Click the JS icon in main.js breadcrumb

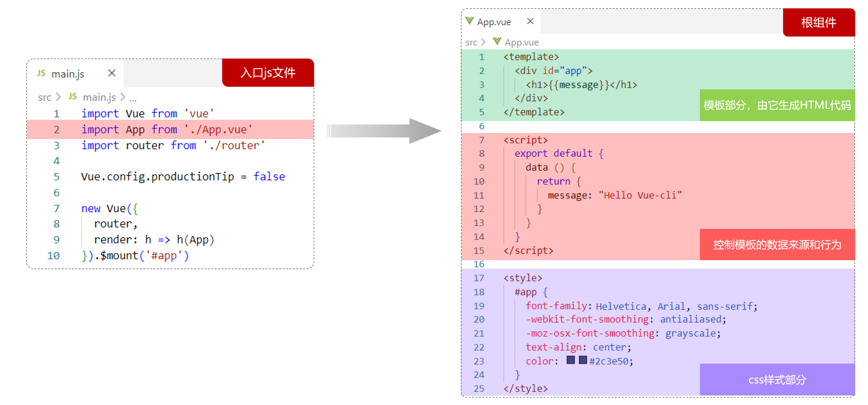pos(73,96)
